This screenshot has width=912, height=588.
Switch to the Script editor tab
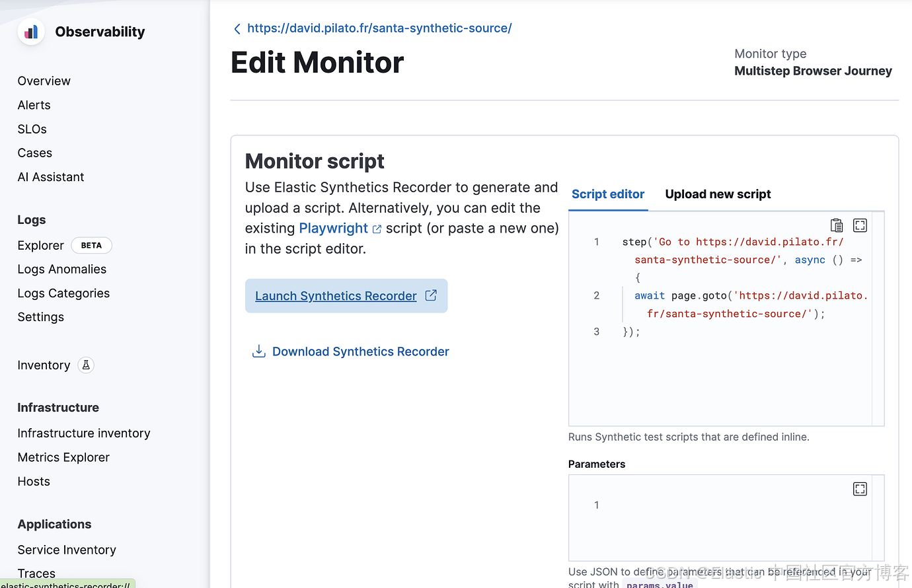(608, 194)
